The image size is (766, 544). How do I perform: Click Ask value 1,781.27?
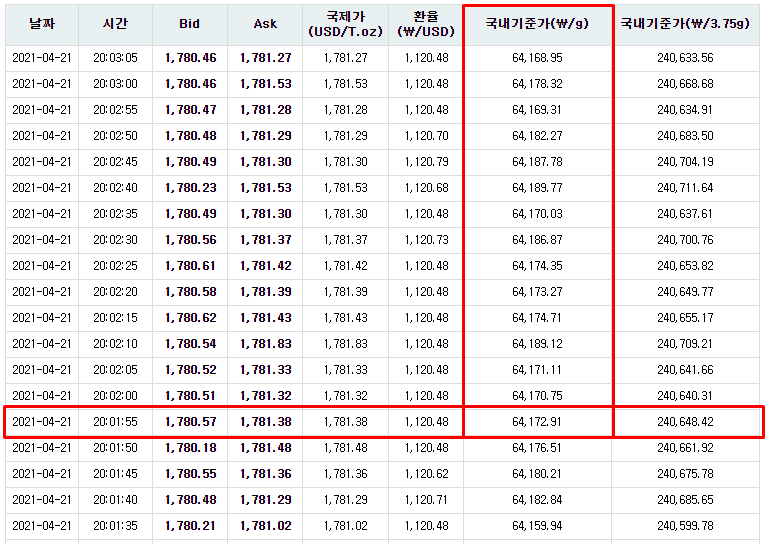[x=266, y=58]
